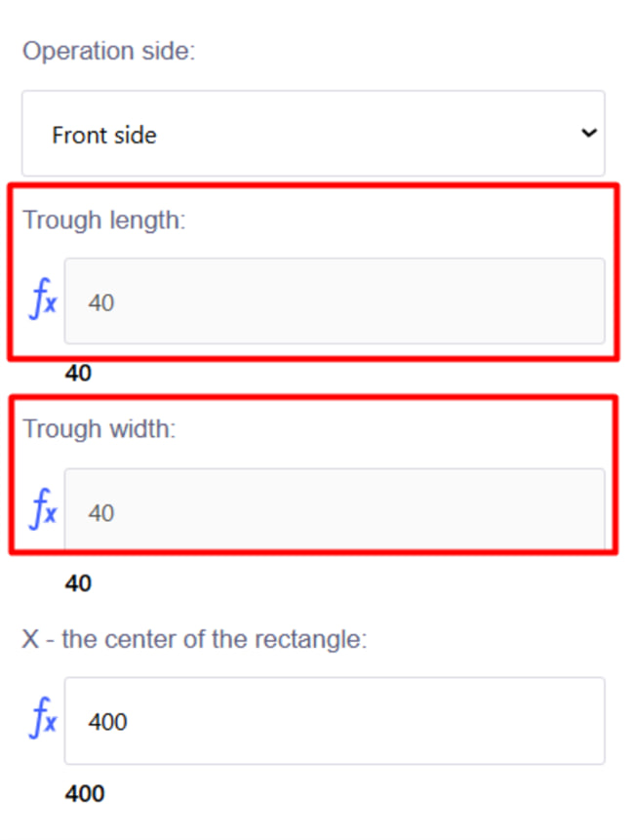
Task: Focus the Trough length input field
Action: 334,301
